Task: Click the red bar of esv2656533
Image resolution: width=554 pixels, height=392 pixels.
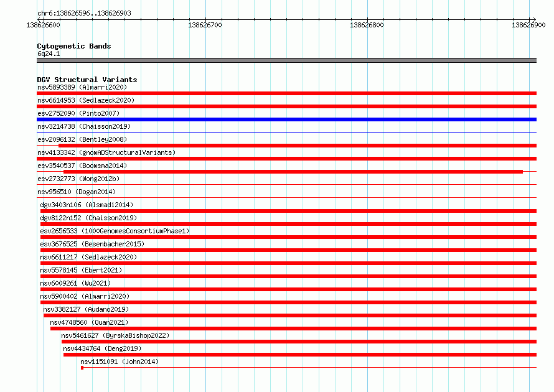Action: coord(288,237)
